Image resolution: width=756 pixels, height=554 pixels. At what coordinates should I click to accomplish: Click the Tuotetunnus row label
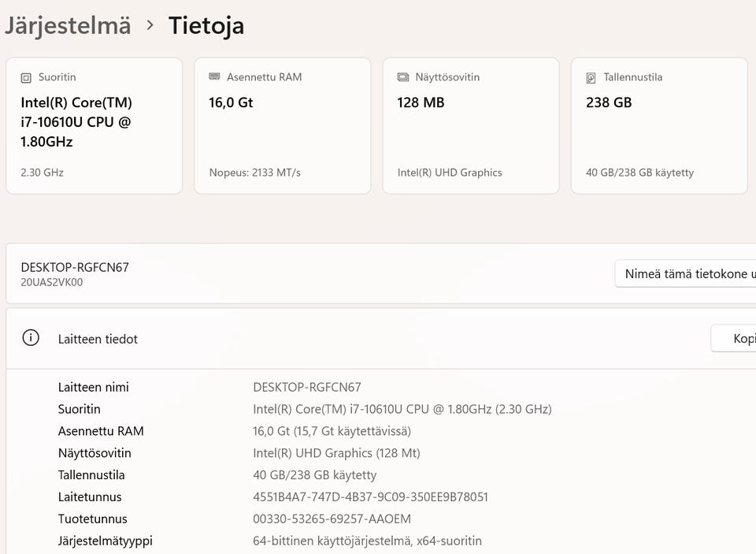(x=93, y=519)
